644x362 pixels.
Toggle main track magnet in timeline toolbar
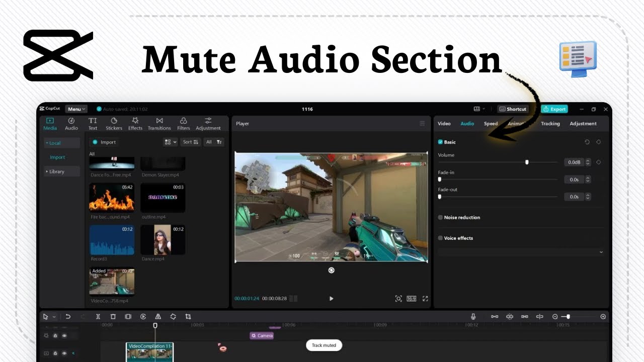pyautogui.click(x=495, y=317)
